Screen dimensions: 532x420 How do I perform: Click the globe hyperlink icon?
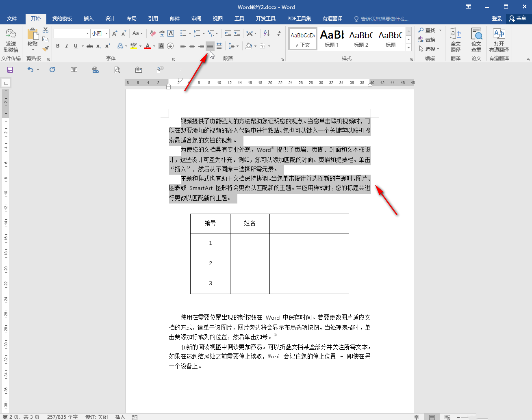pos(96,70)
